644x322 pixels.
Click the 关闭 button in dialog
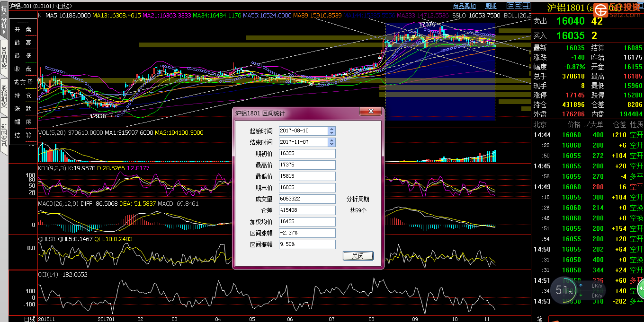(358, 256)
